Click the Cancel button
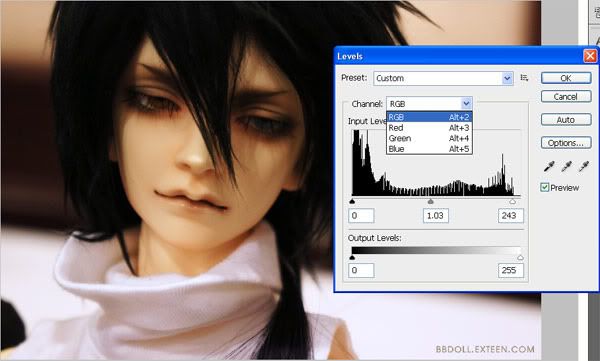Viewport: 600px width, 361px height. 566,96
